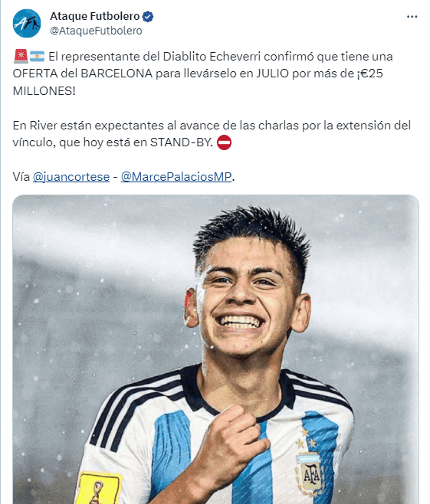Click the AFA crest on the jersey
This screenshot has width=430, height=504.
[311, 475]
